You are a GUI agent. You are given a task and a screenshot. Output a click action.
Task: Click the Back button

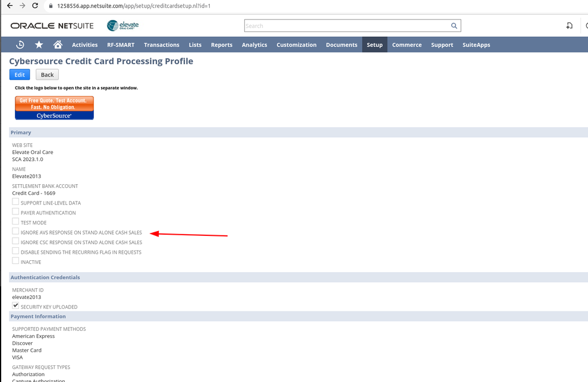[47, 75]
